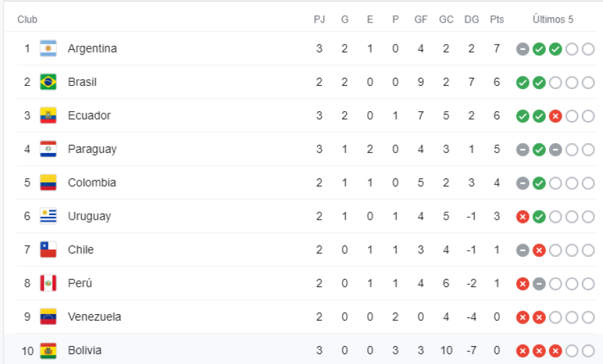Select the Venezuela team name

pyautogui.click(x=95, y=317)
